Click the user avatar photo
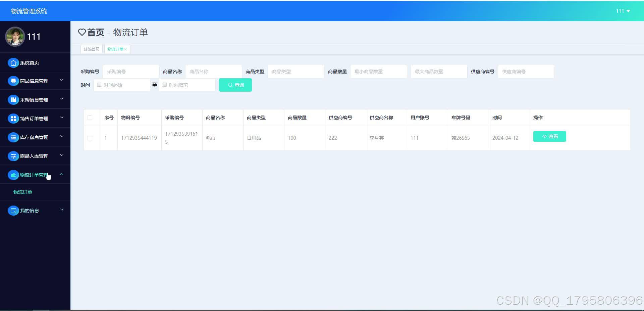 [15, 37]
